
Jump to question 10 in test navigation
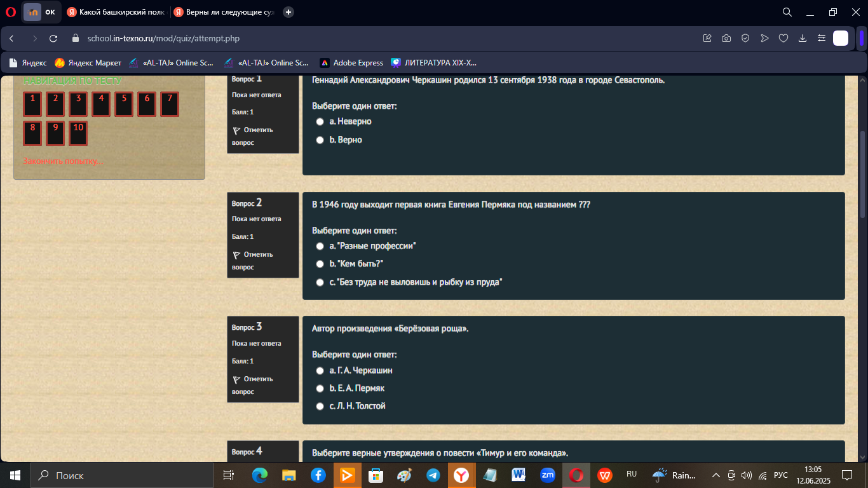click(x=78, y=133)
